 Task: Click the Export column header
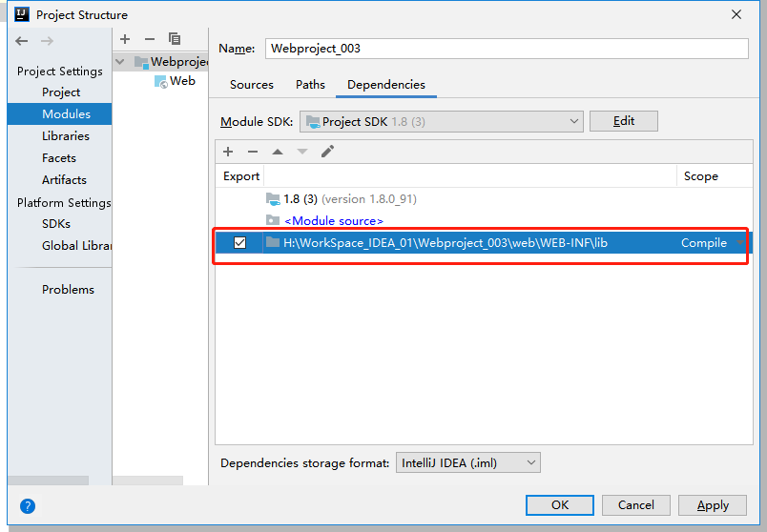241,176
